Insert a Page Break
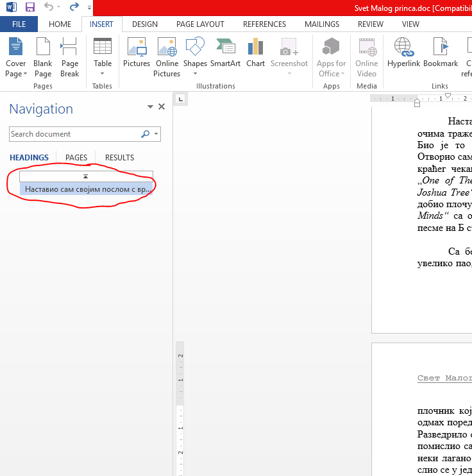472x476 pixels. click(x=70, y=56)
